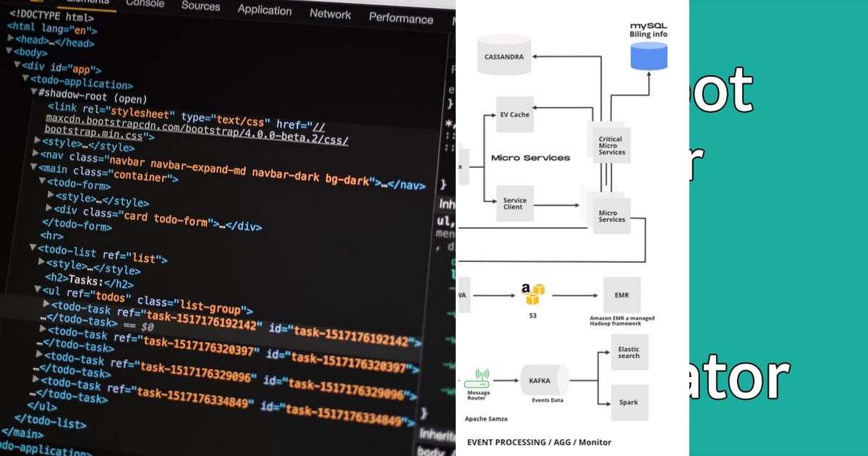This screenshot has height=456, width=868.
Task: Open the maxcdn.bootstrapcdn.com stylesheet href link
Action: click(197, 128)
